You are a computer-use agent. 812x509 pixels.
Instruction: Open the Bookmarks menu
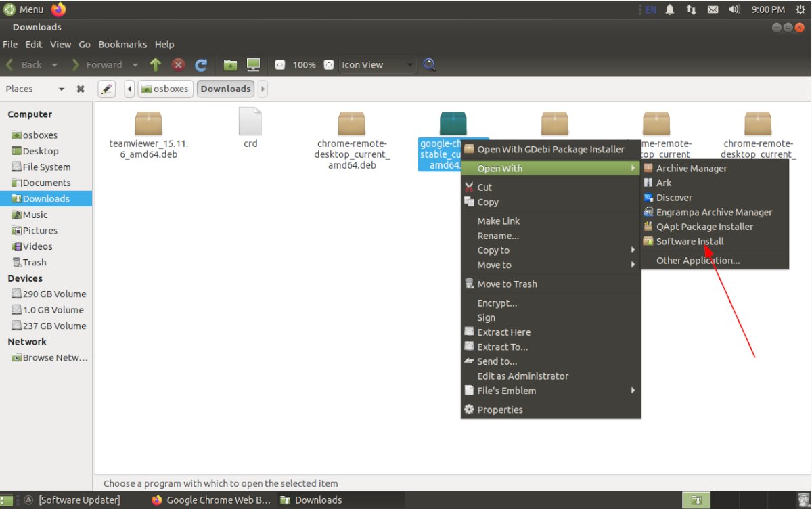click(122, 44)
